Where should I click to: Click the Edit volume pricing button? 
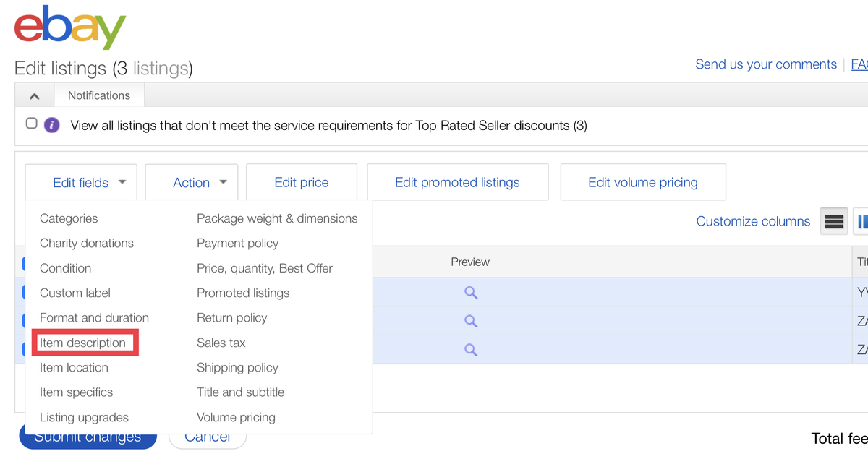[x=643, y=183]
